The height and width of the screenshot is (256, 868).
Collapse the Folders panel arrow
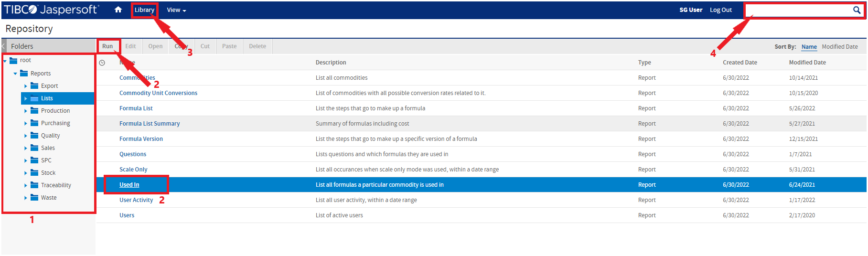(x=3, y=46)
